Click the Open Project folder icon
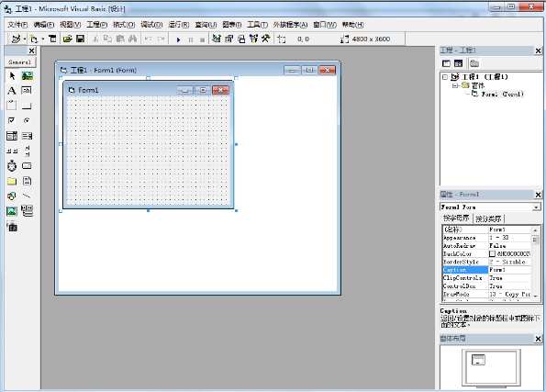Image resolution: width=546 pixels, height=392 pixels. [x=68, y=39]
